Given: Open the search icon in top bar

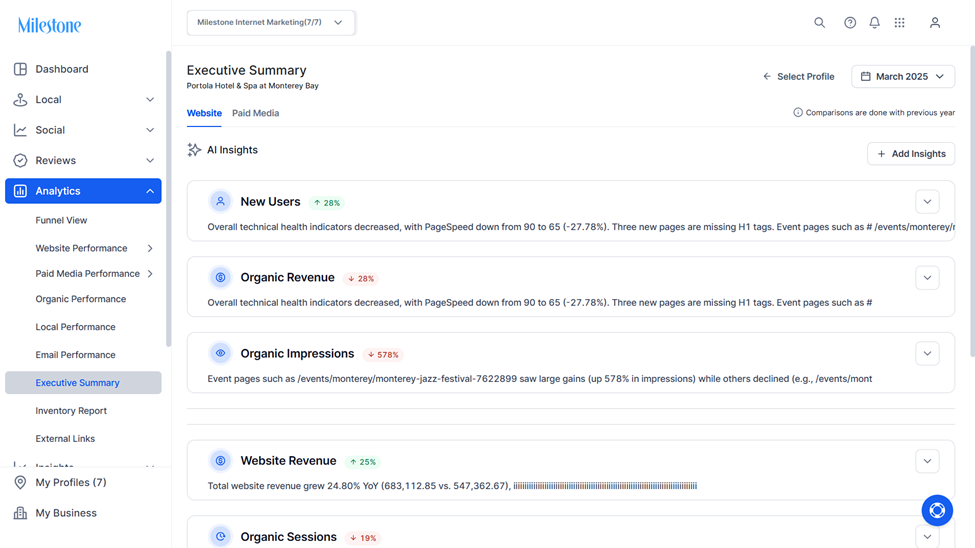Looking at the screenshot, I should click(x=820, y=23).
